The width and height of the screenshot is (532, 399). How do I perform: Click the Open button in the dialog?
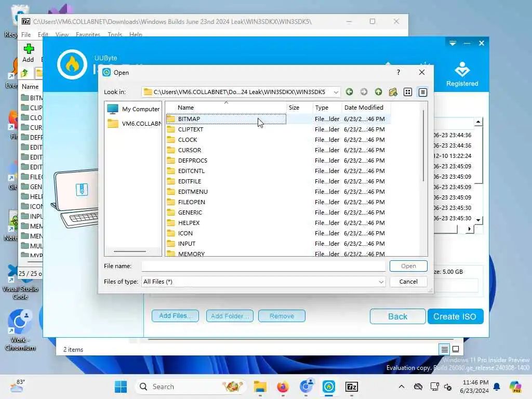408,266
